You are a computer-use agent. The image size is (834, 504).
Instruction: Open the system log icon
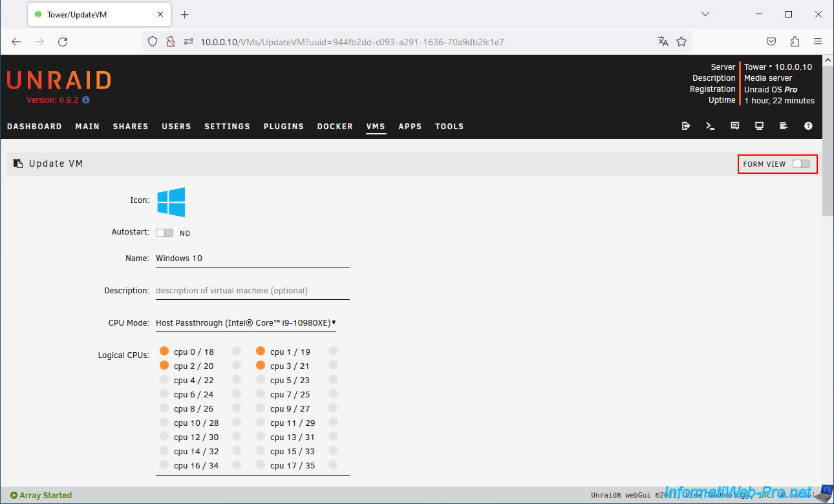(784, 126)
